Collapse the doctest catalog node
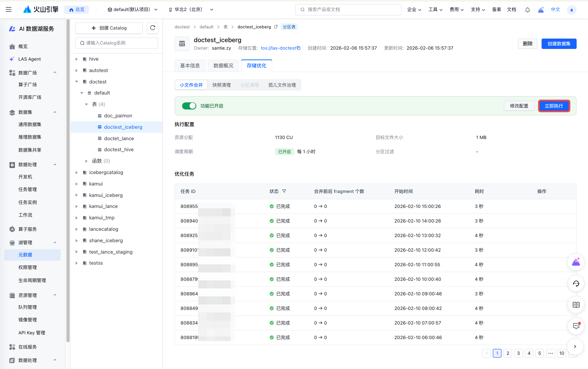Viewport: 588px width, 369px height. (77, 82)
